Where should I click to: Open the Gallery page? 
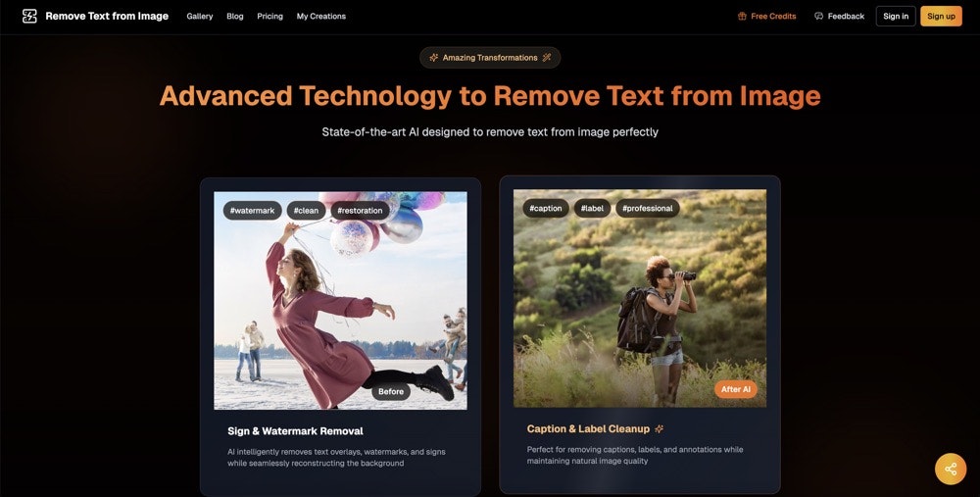[x=199, y=17]
